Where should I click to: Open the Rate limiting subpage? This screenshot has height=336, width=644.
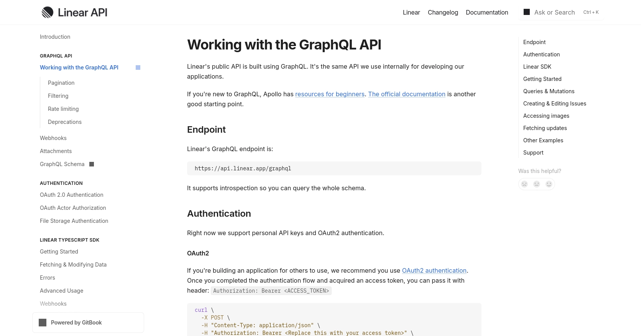pyautogui.click(x=63, y=109)
